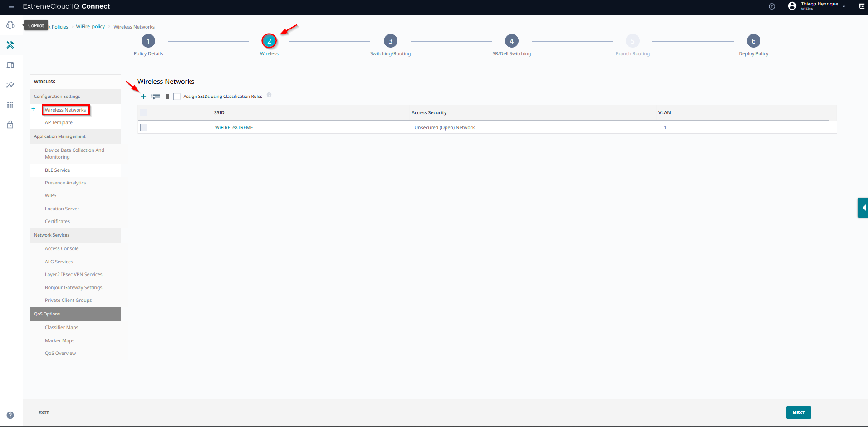Viewport: 868px width, 427px height.
Task: Go to step 4 SR/Dell Switching
Action: (511, 41)
